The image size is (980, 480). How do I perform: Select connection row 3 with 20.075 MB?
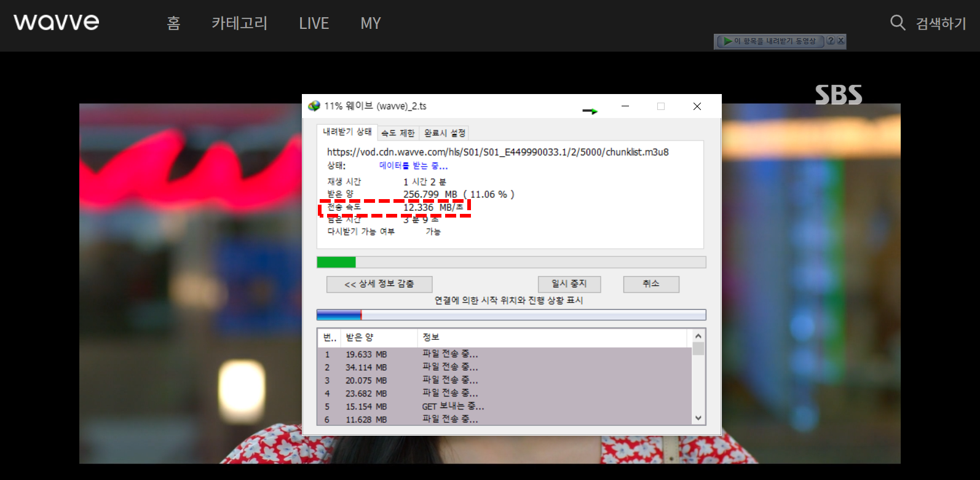pos(505,380)
